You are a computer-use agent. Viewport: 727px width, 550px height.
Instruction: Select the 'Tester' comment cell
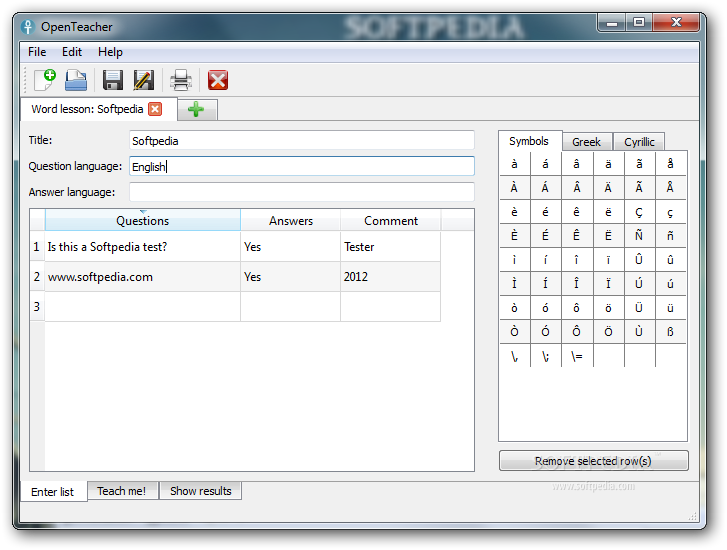pos(390,247)
